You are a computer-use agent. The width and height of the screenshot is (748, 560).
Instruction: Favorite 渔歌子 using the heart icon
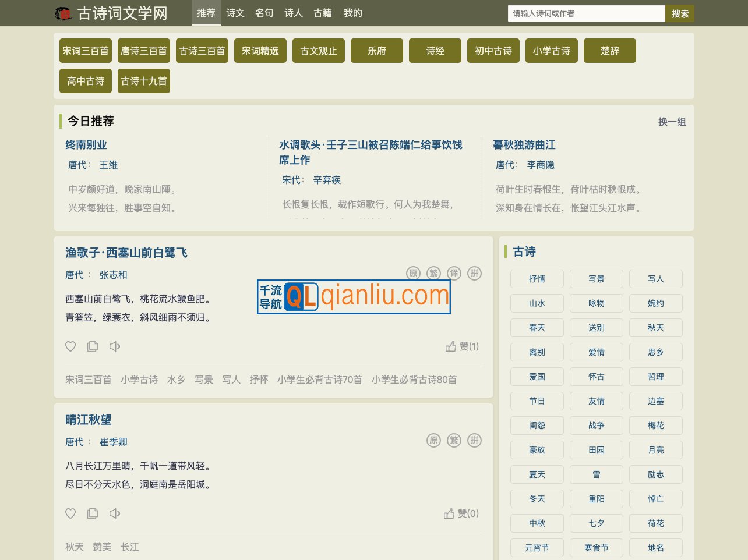click(70, 346)
